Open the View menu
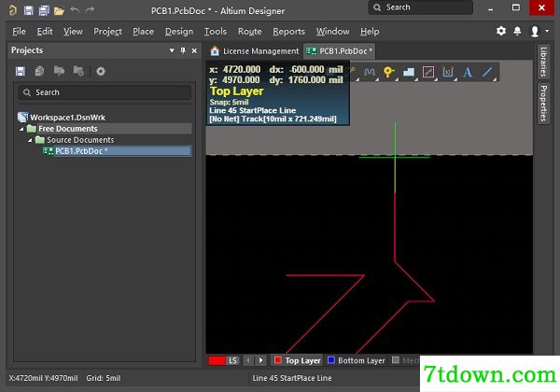Viewport: 560px width, 392px height. point(73,32)
